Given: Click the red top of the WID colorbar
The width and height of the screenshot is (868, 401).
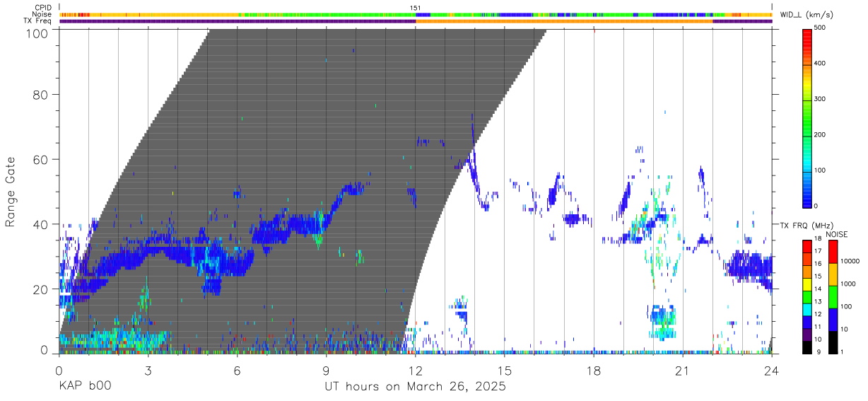Looking at the screenshot, I should point(808,37).
